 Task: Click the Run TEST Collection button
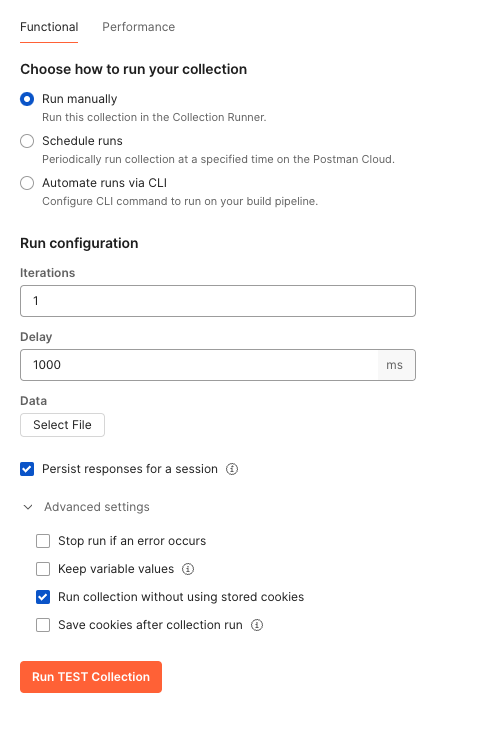[91, 677]
